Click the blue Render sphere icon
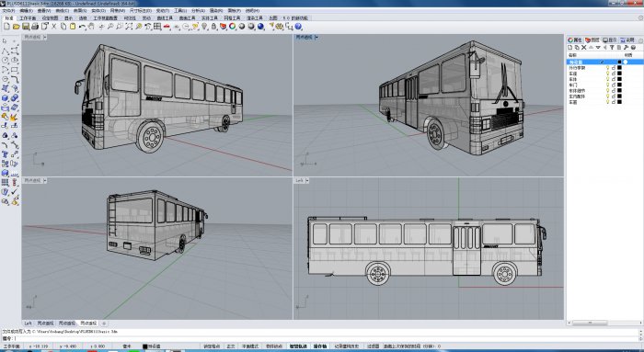This screenshot has width=644, height=352. [x=260, y=27]
